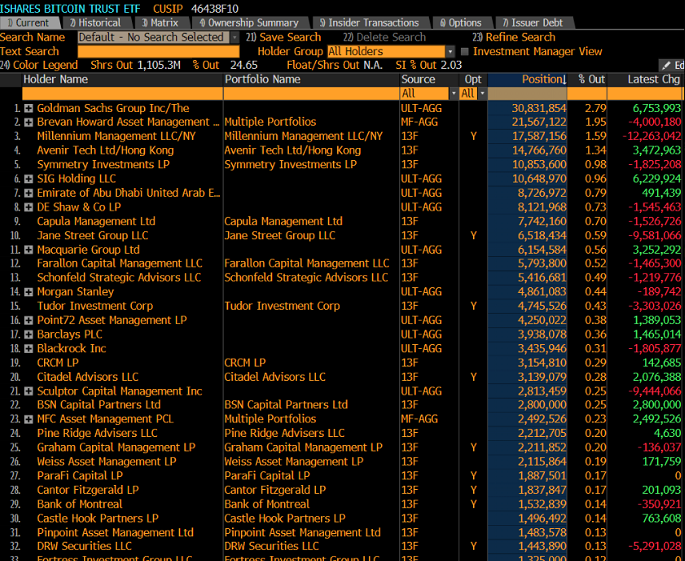Sort by Portfolio Name column header

click(x=262, y=80)
